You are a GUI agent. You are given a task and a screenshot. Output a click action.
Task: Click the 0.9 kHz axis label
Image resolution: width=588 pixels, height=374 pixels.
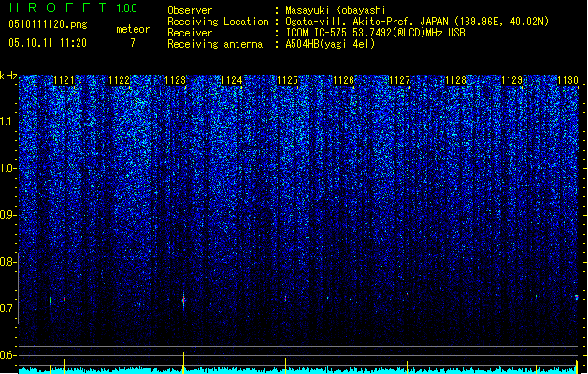pyautogui.click(x=7, y=215)
